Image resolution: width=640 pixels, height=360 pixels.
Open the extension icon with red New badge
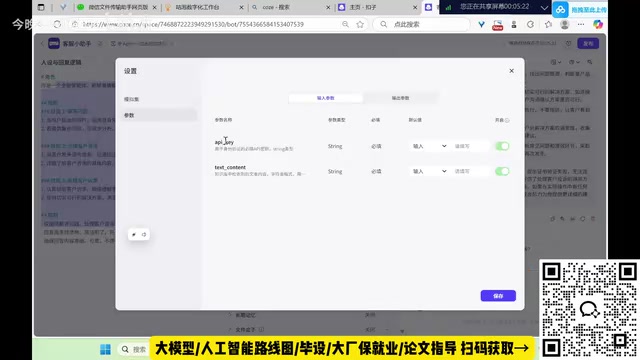tap(498, 25)
